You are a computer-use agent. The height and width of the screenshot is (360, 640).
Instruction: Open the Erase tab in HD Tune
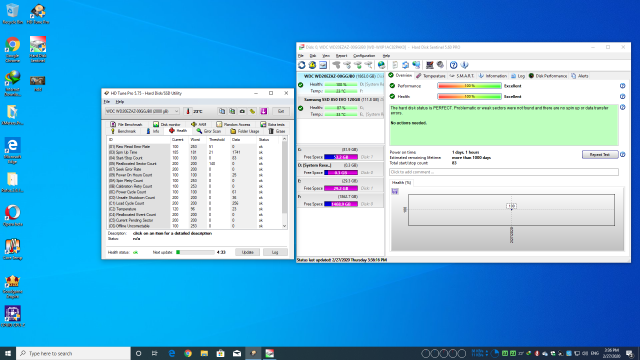277,131
